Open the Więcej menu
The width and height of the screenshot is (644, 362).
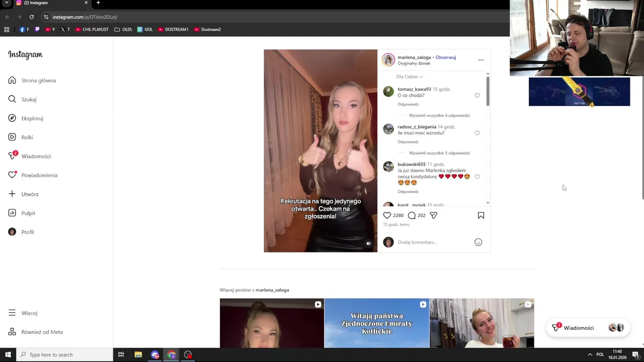point(23,313)
